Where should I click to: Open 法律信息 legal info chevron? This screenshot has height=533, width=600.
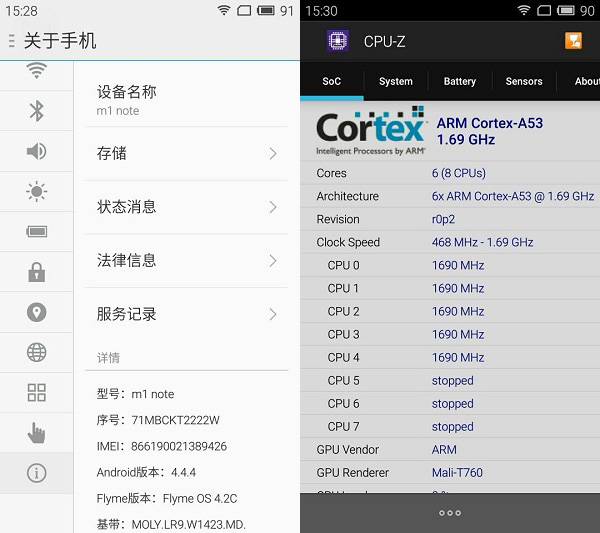pos(272,261)
